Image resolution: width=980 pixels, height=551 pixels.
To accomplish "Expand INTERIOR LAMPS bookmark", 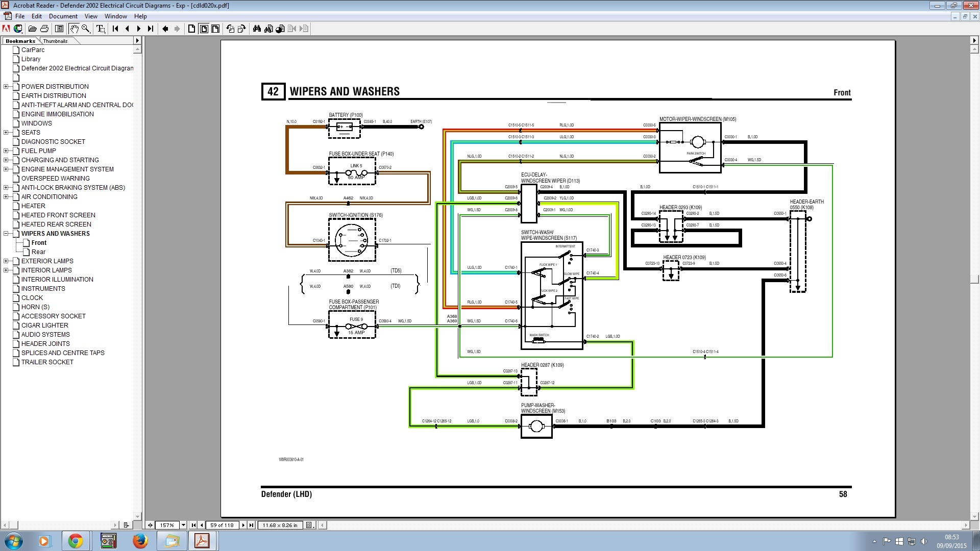I will 6,270.
